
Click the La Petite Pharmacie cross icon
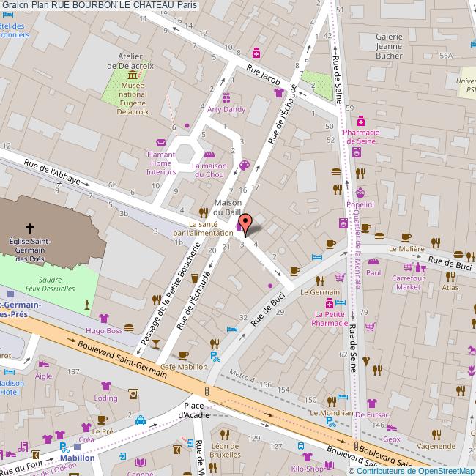(x=330, y=303)
